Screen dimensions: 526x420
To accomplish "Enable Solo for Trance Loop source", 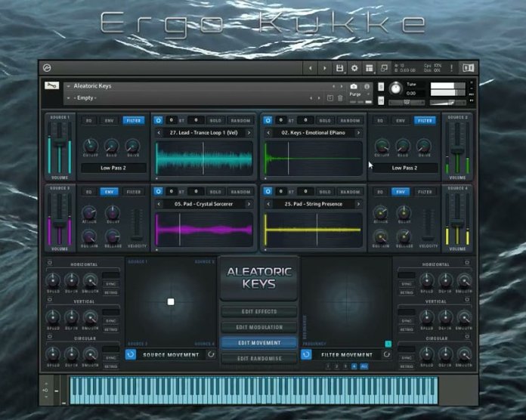I will (x=215, y=121).
